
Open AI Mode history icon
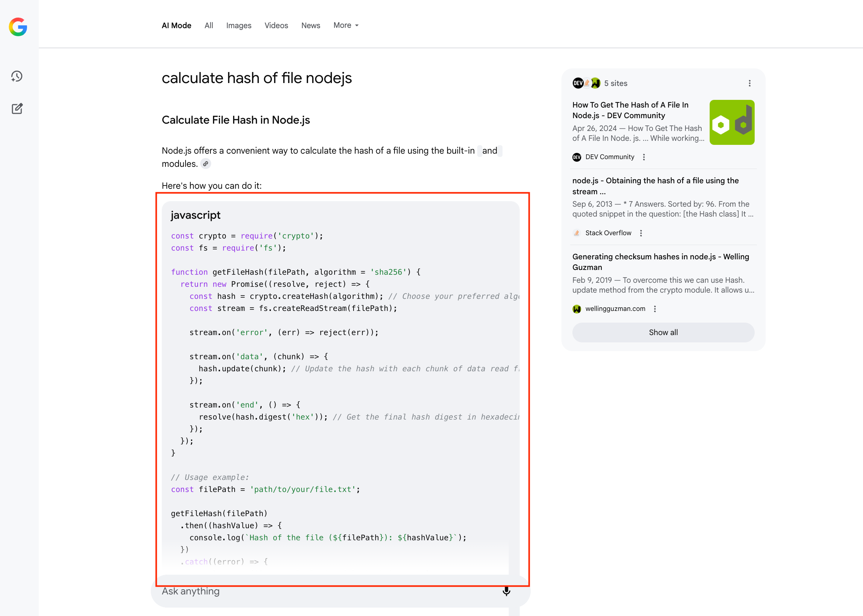pos(17,76)
